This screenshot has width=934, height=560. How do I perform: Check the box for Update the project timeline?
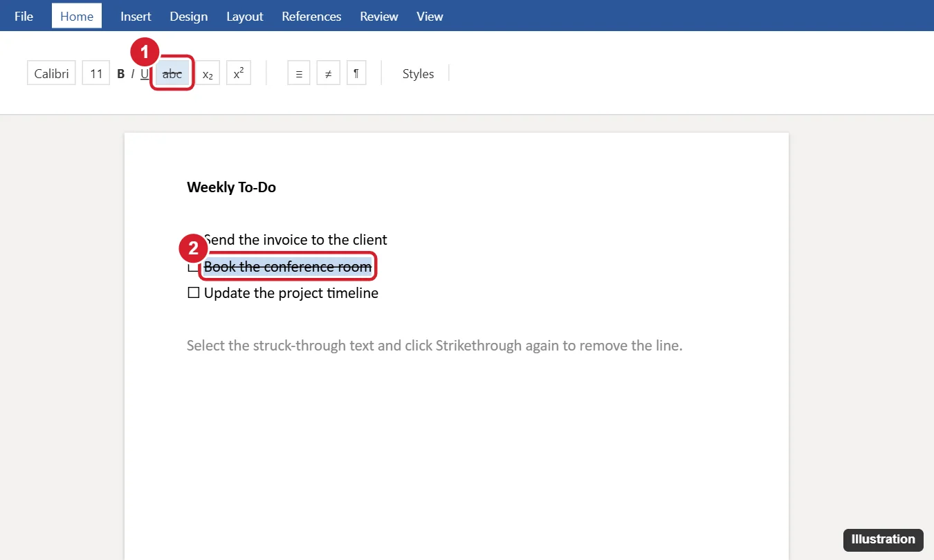pos(194,293)
